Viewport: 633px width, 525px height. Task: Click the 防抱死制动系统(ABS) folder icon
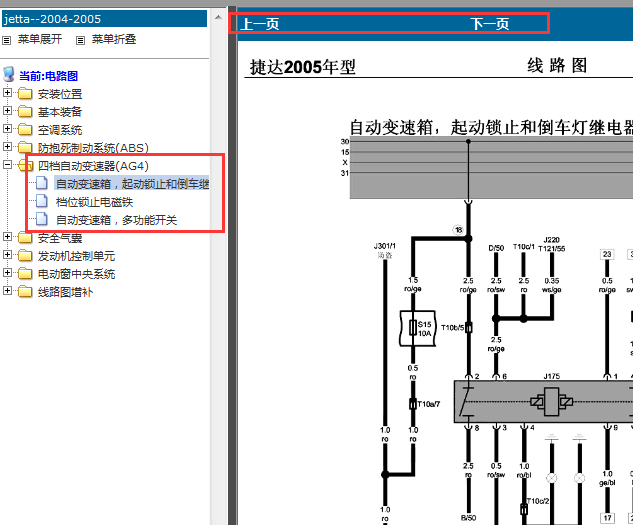tap(25, 147)
